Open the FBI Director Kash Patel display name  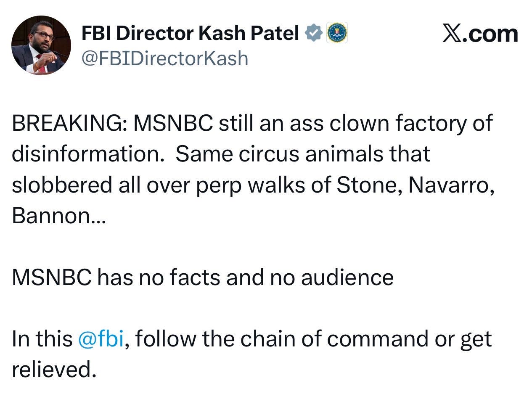pyautogui.click(x=190, y=33)
